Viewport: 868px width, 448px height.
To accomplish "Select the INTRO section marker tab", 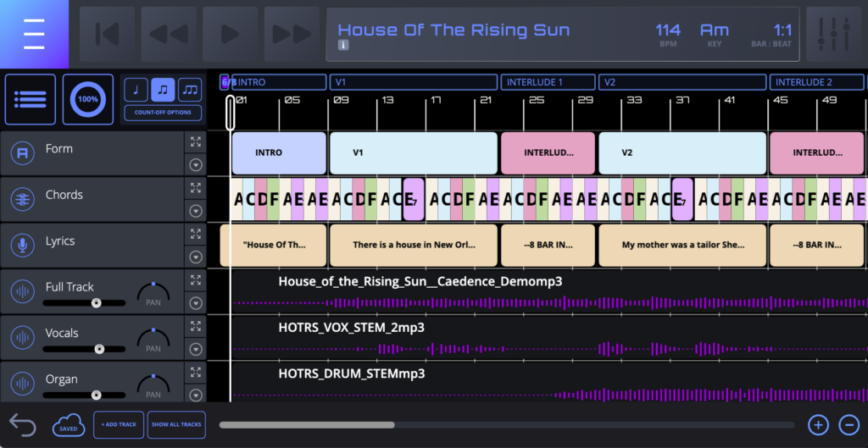I will pos(279,82).
